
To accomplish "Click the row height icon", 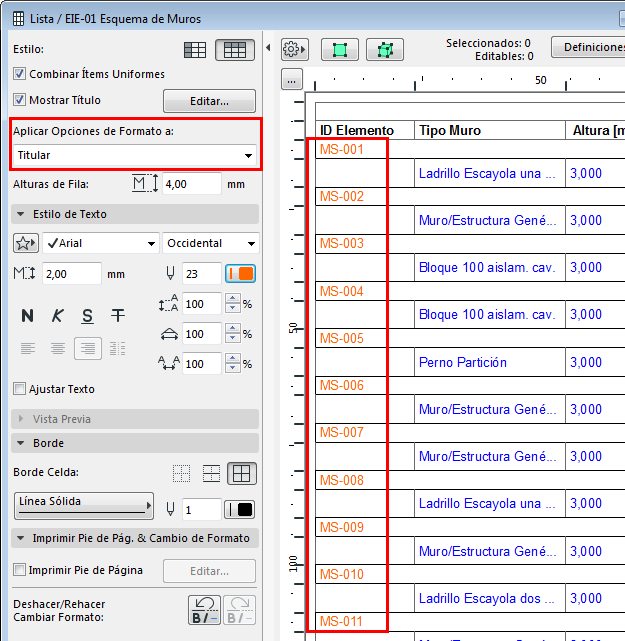I will point(146,184).
